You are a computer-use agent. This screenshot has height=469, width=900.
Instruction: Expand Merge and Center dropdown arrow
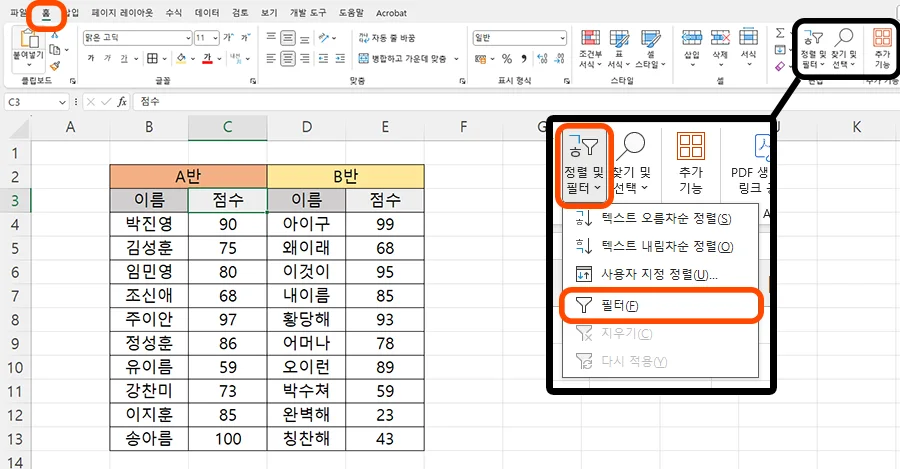[457, 59]
